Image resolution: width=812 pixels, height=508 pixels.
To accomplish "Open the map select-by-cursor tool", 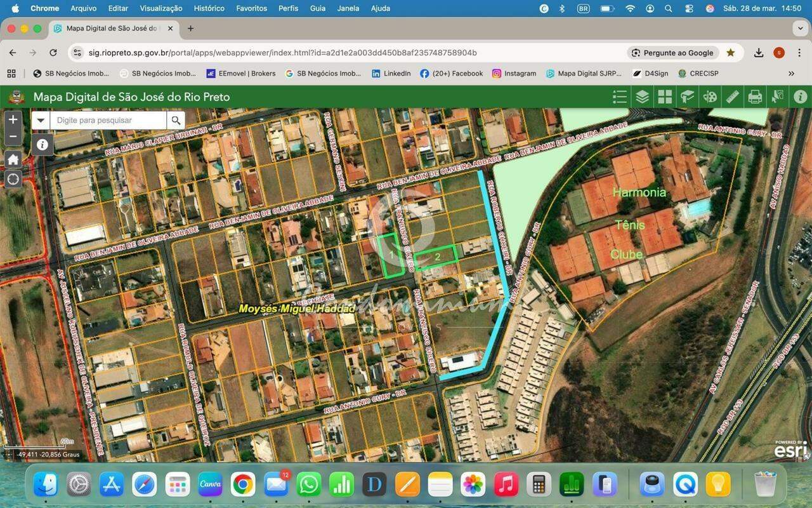I will coord(778,97).
